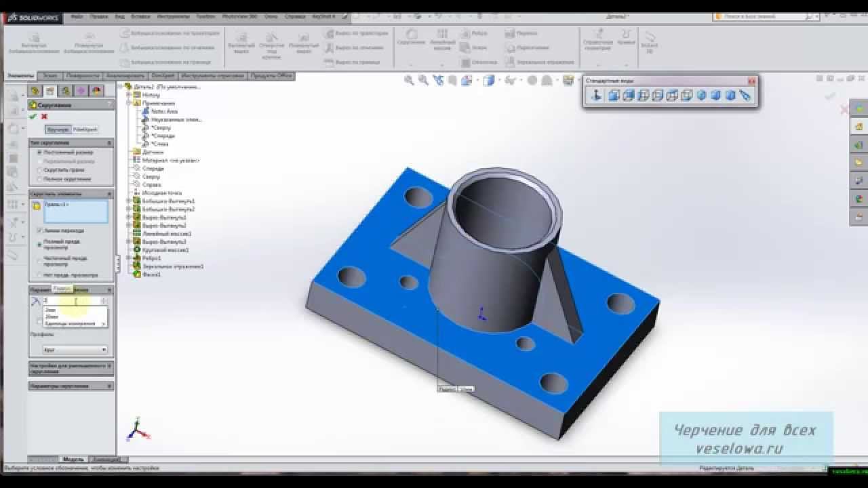Open the FeatureManager design tree tab icon
868x488 pixels.
(35, 91)
